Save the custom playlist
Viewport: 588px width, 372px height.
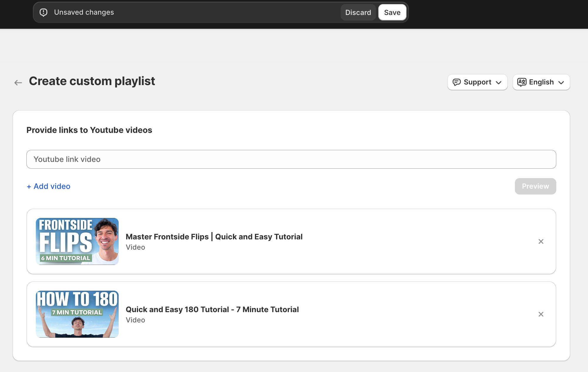pyautogui.click(x=392, y=12)
